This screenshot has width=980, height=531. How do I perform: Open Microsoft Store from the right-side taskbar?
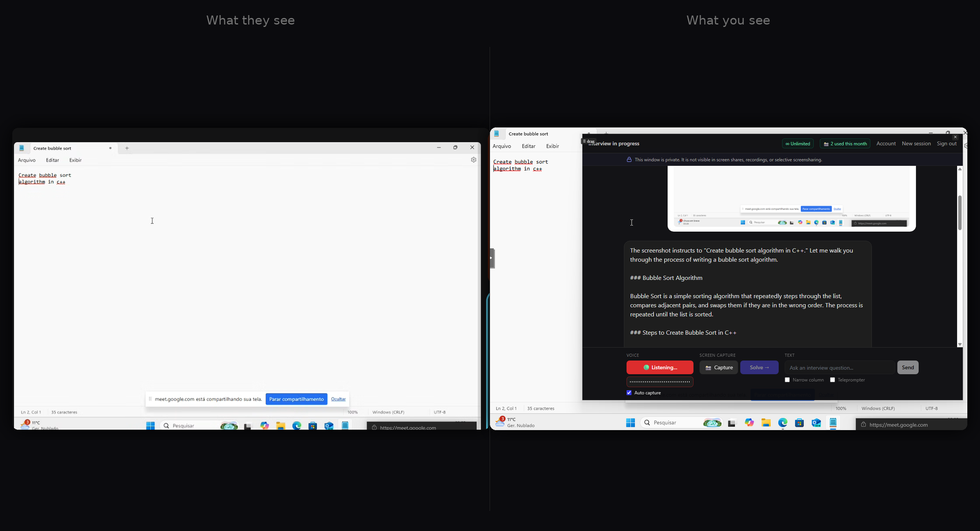pos(800,423)
